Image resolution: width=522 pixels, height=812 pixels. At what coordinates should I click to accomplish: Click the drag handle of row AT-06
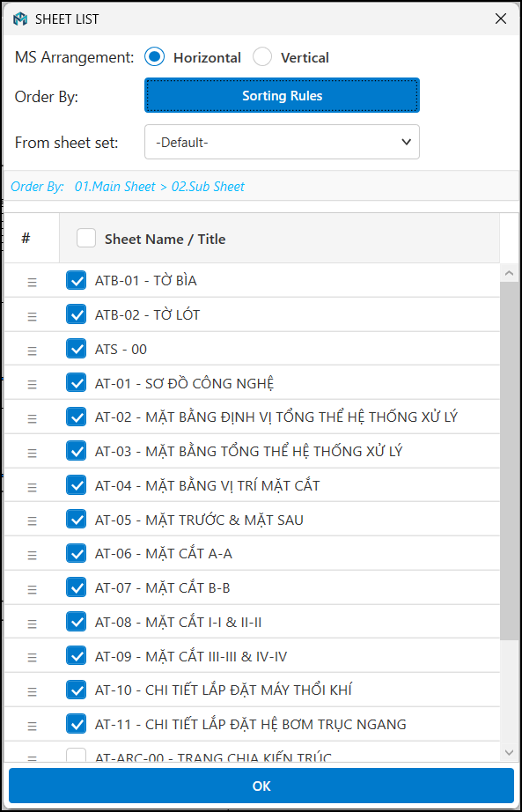(x=32, y=555)
